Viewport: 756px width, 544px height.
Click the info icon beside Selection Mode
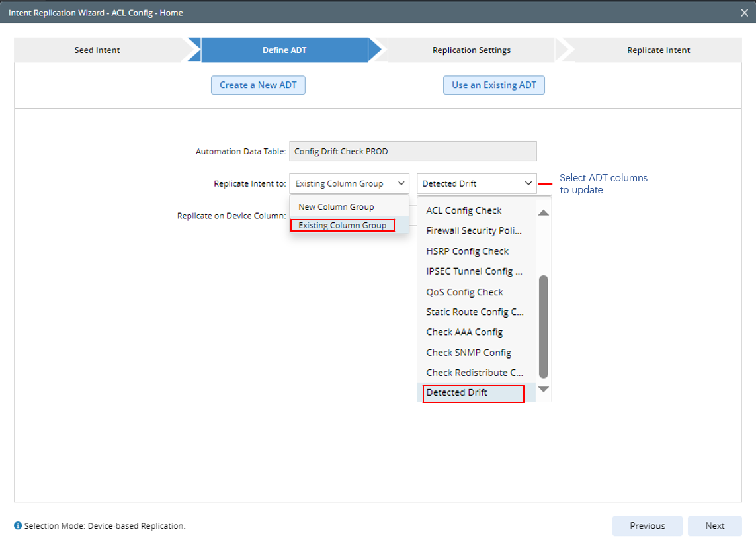pos(18,526)
